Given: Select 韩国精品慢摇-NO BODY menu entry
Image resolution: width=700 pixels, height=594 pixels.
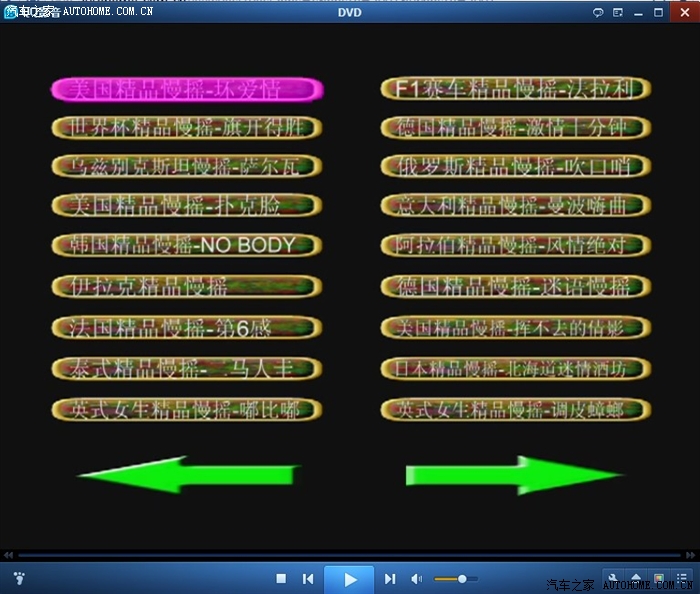Looking at the screenshot, I should 187,245.
